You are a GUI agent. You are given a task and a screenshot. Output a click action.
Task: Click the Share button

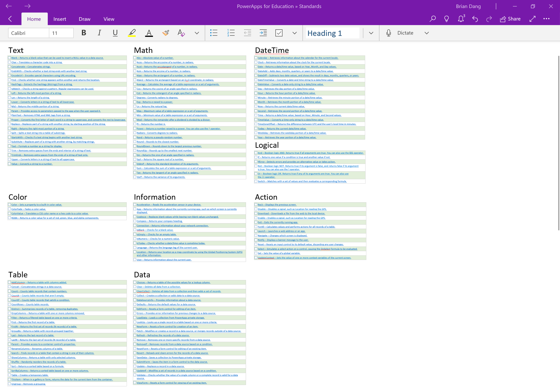[x=510, y=19]
